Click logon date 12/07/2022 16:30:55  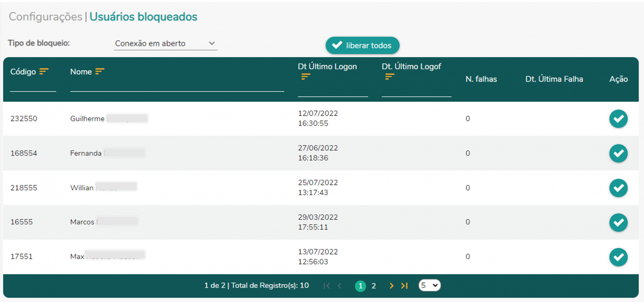(x=318, y=118)
